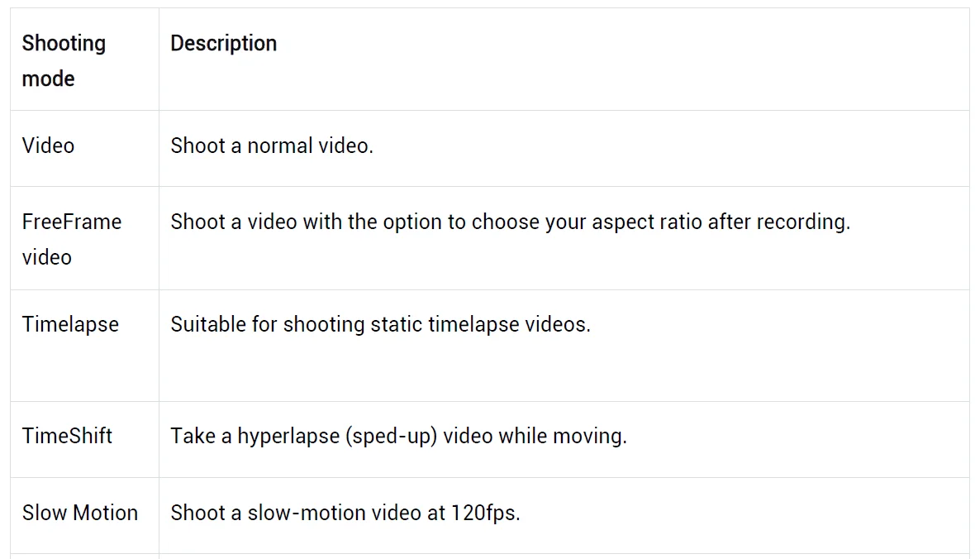
Task: Click the "Shooting mode" column header
Action: pyautogui.click(x=64, y=60)
